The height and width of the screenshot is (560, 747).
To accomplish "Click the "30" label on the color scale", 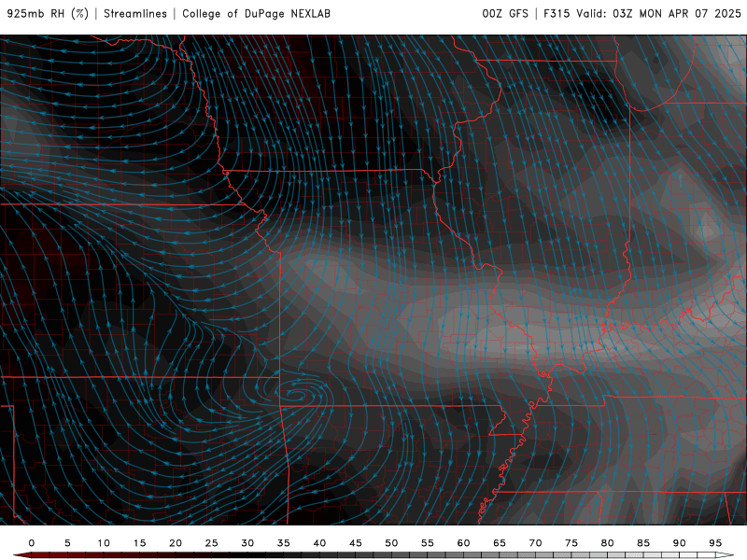I will tap(247, 543).
